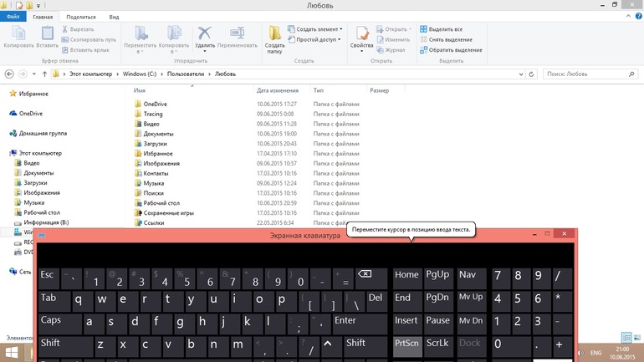644x362 pixels.
Task: Go up one folder with arrow icon
Action: pyautogui.click(x=45, y=74)
